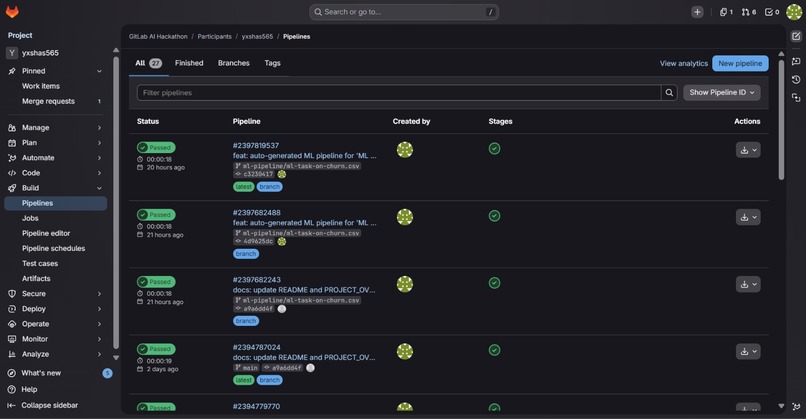Open the chat icon in right side panel
Screen dimensions: 806x419
click(796, 61)
